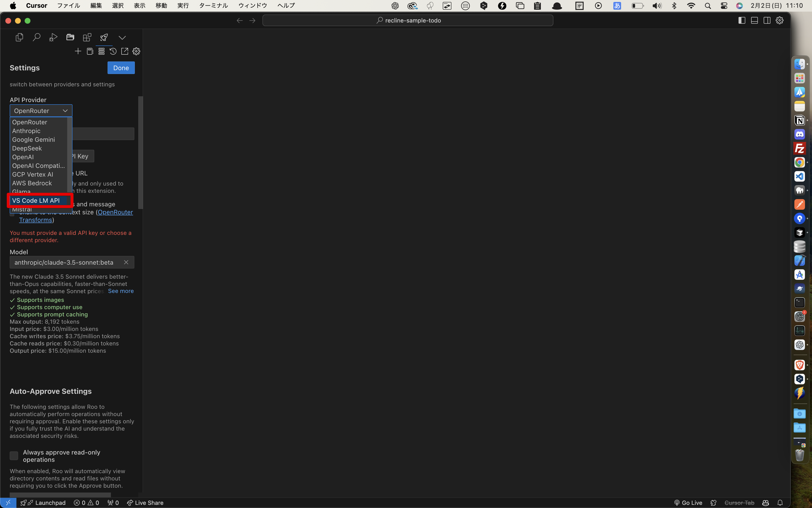Open the Terminal app from the dock
This screenshot has height=508, width=812.
800,303
